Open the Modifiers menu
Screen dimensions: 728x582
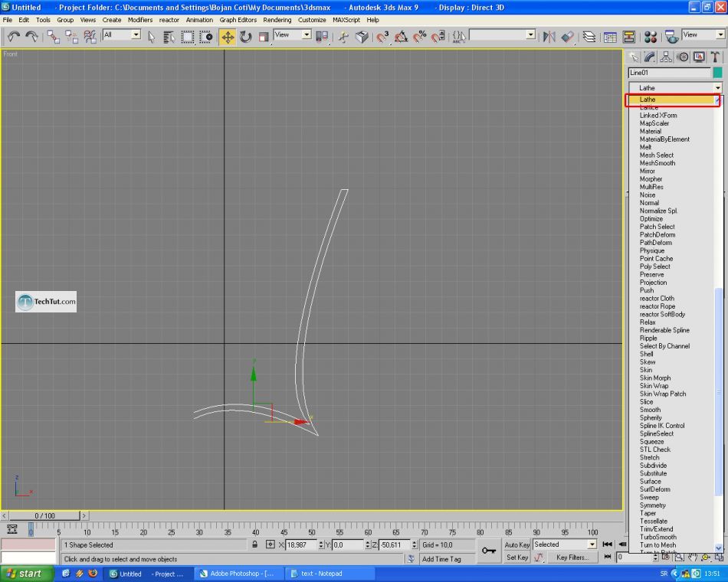tap(140, 20)
